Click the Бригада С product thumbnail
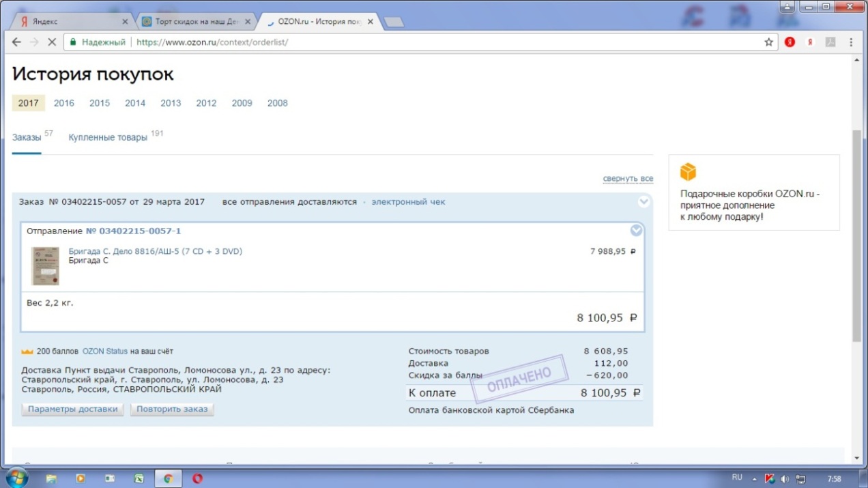The height and width of the screenshot is (488, 868). coord(45,265)
